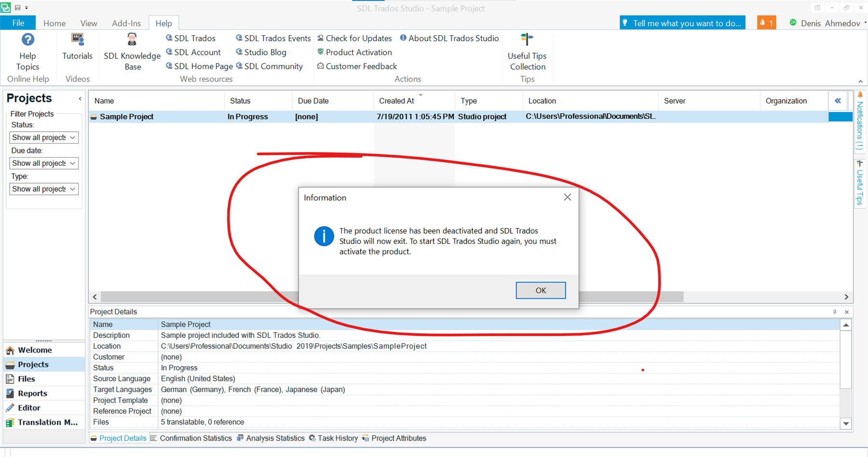
Task: Open the Useful Tips side panel
Action: [860, 183]
